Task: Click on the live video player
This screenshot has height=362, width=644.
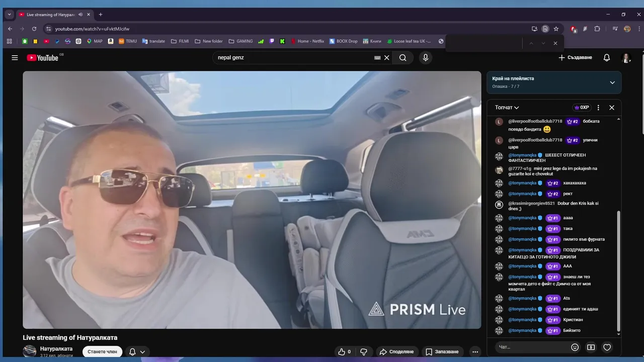Action: tap(252, 200)
